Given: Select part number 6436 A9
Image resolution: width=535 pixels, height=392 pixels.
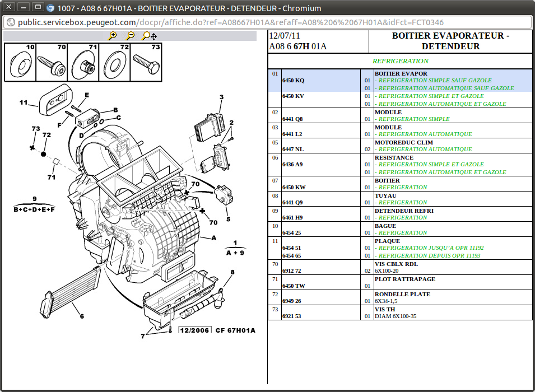Looking at the screenshot, I should pyautogui.click(x=292, y=165).
